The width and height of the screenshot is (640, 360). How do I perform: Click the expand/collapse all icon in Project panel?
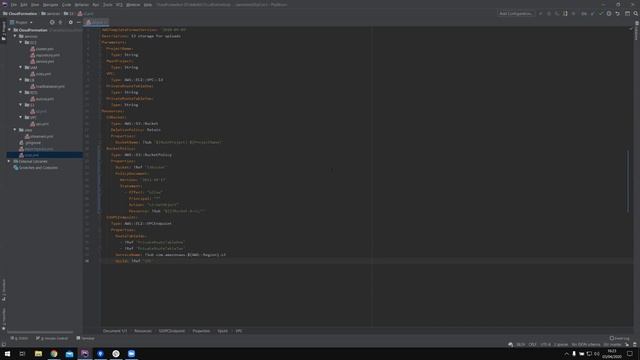point(60,22)
